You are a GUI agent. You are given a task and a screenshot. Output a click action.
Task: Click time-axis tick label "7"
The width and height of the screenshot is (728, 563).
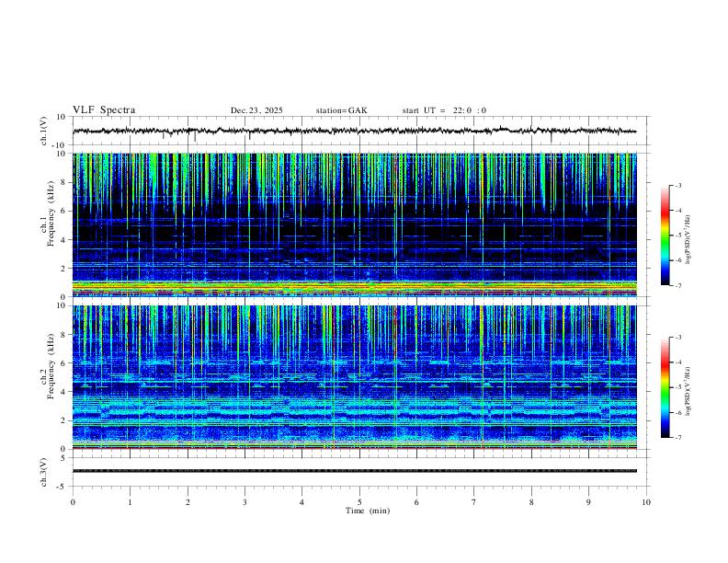474,502
